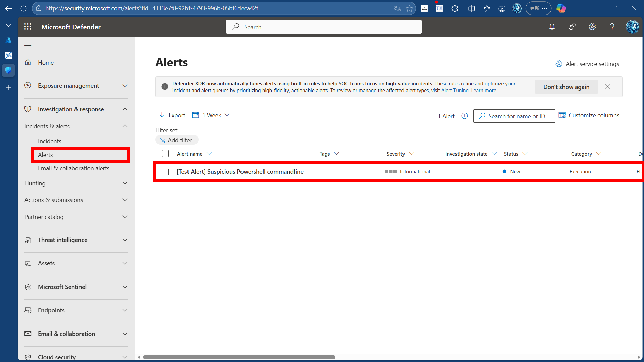Open Defender settings via the gear icon
644x362 pixels.
[592, 27]
